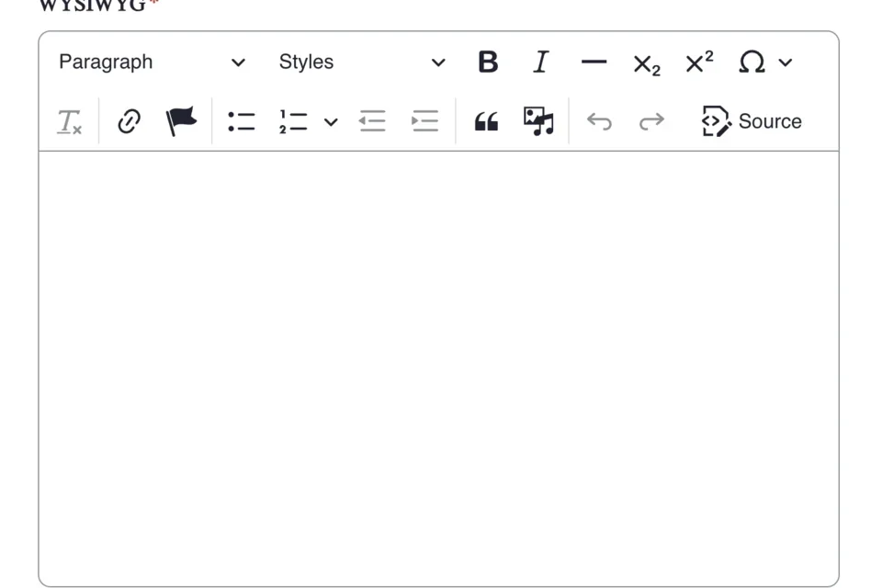Redo the last action
This screenshot has height=588, width=882.
coord(651,120)
